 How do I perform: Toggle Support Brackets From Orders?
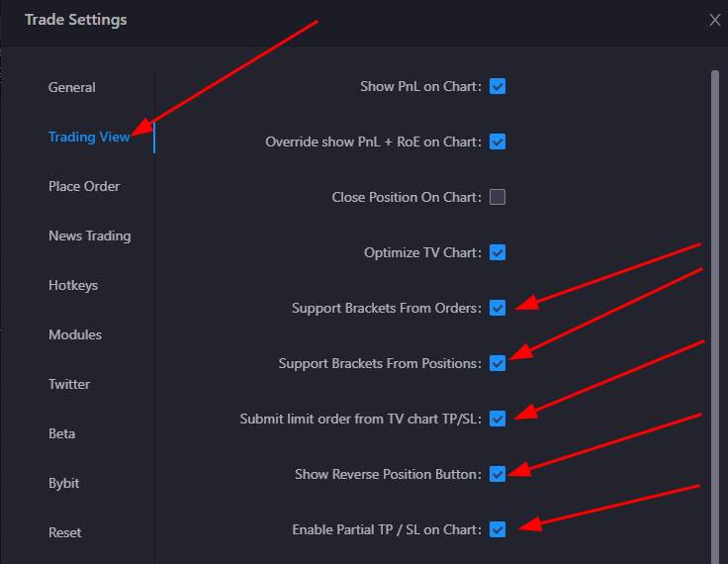(x=498, y=308)
